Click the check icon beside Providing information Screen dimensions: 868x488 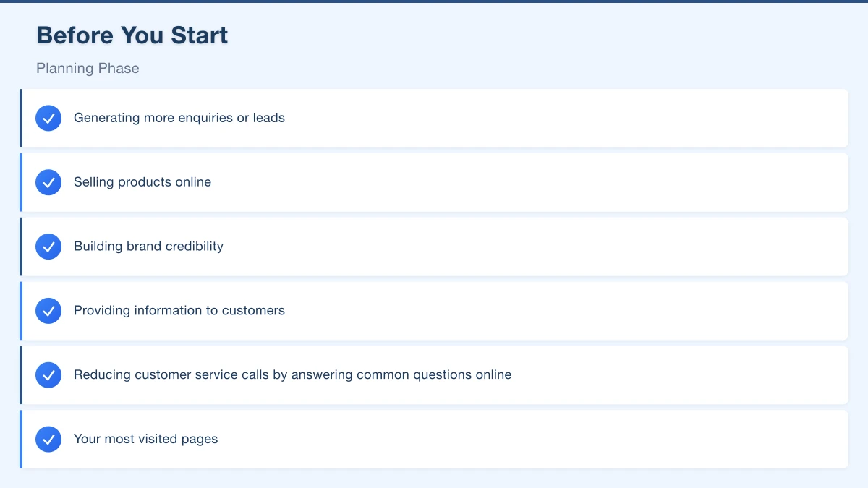[48, 311]
